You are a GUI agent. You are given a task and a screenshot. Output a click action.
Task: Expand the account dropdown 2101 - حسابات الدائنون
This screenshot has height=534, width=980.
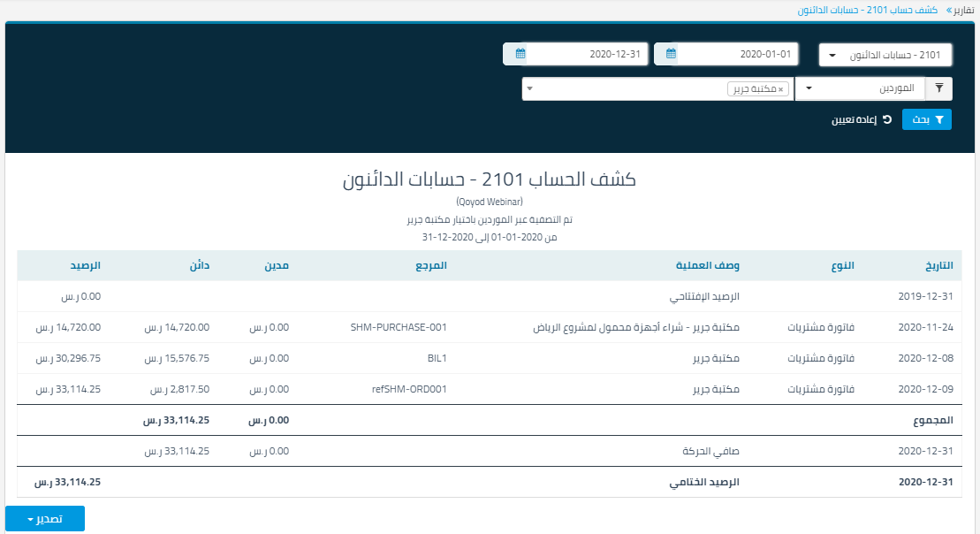885,55
